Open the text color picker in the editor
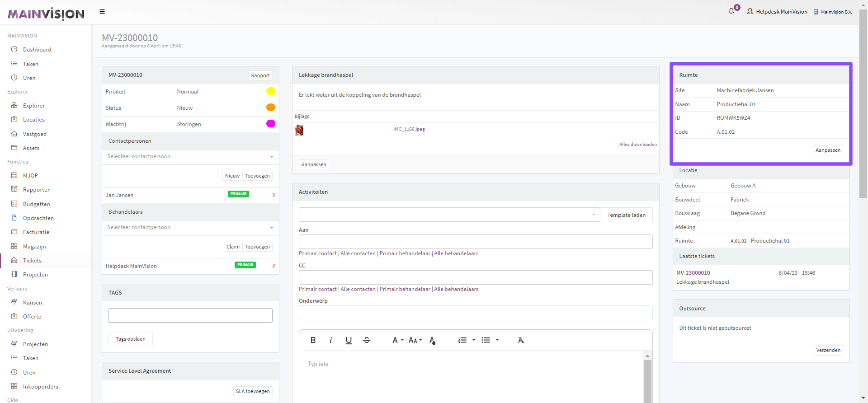The image size is (868, 403). click(x=432, y=340)
